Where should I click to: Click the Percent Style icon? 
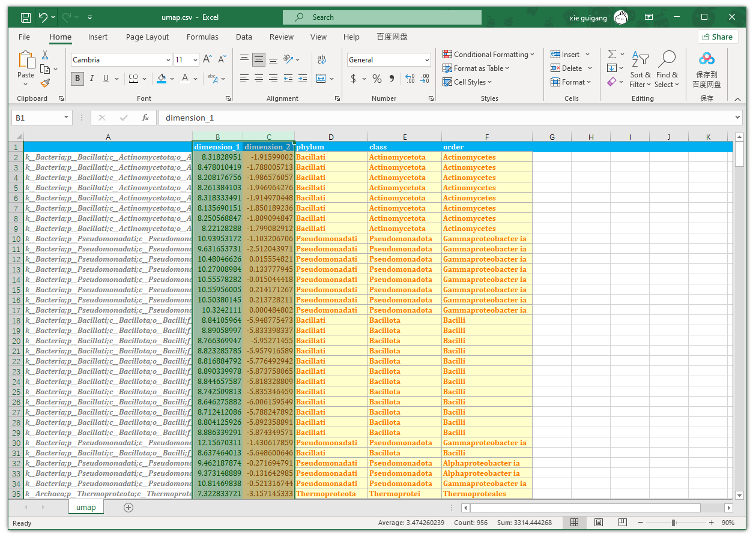[x=376, y=79]
